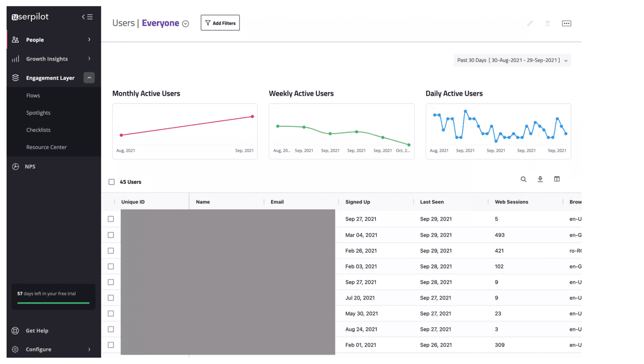Check the row signed up Feb 26, 2021
This screenshot has width=644, height=364.
(x=111, y=251)
